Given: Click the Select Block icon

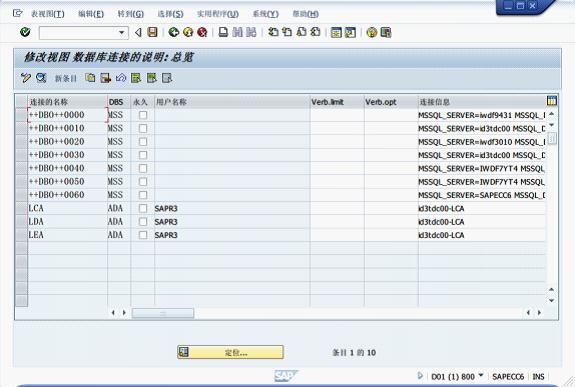Looking at the screenshot, I should click(151, 78).
